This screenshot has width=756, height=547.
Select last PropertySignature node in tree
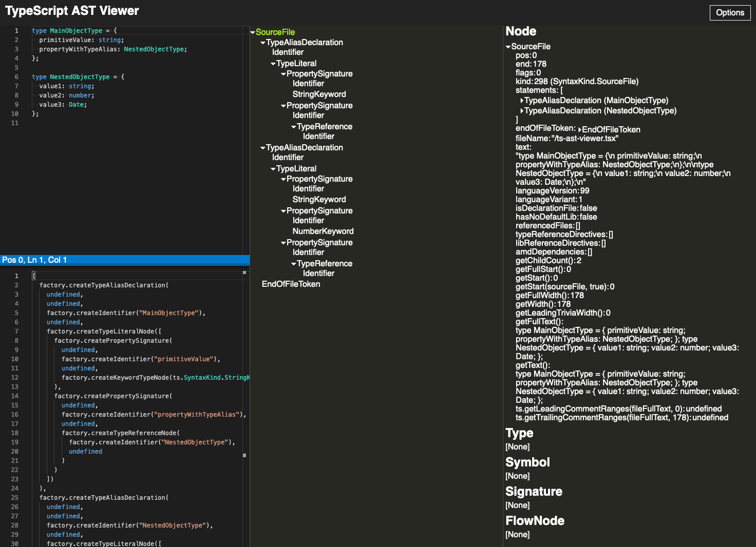pyautogui.click(x=319, y=243)
